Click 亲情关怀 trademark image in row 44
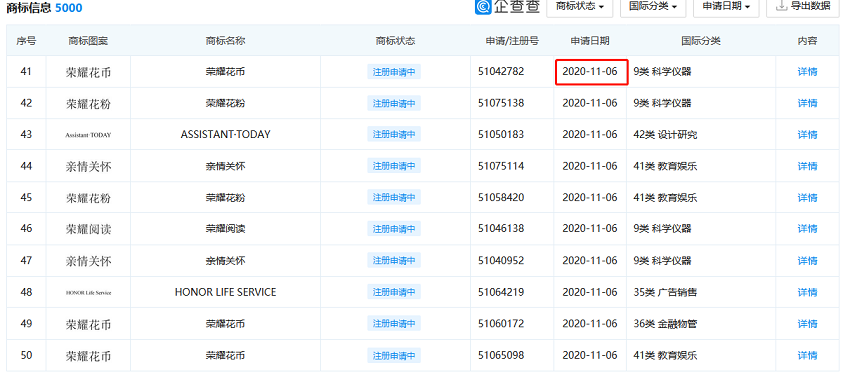Image resolution: width=850 pixels, height=377 pixels. 88,167
